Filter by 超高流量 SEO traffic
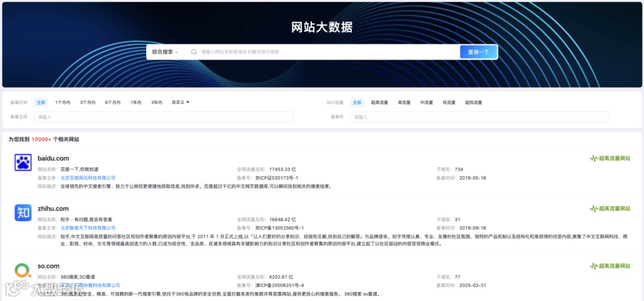The image size is (644, 301). click(x=379, y=102)
